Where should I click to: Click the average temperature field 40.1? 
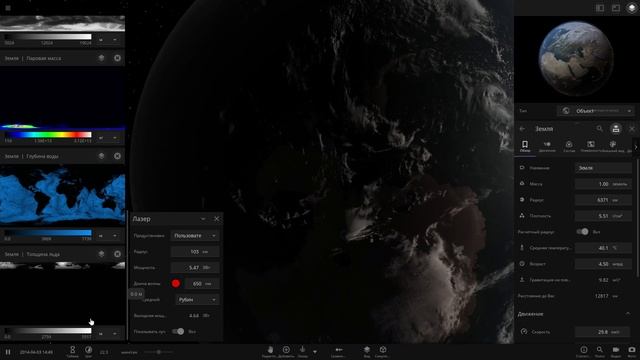point(603,248)
